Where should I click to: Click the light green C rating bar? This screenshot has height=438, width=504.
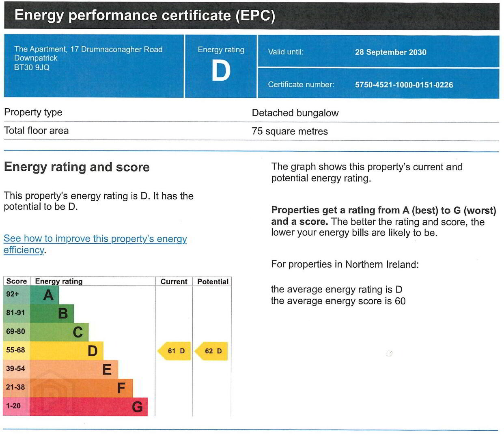(x=59, y=332)
